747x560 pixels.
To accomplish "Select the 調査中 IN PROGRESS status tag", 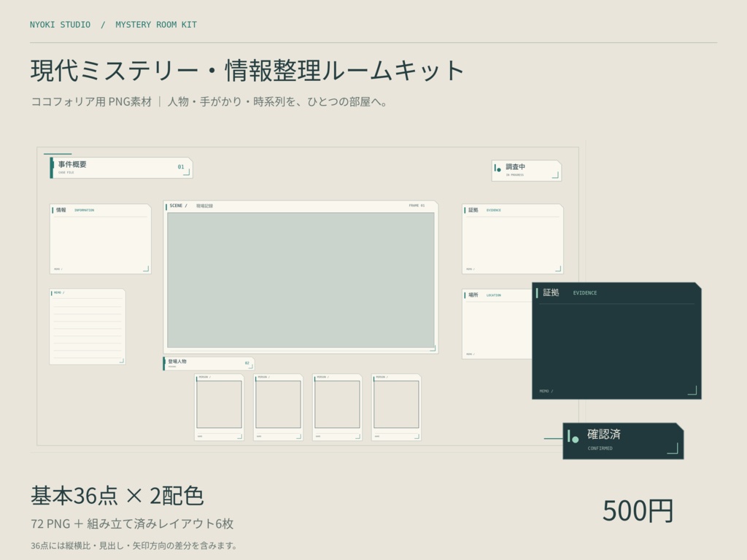I will pyautogui.click(x=527, y=171).
